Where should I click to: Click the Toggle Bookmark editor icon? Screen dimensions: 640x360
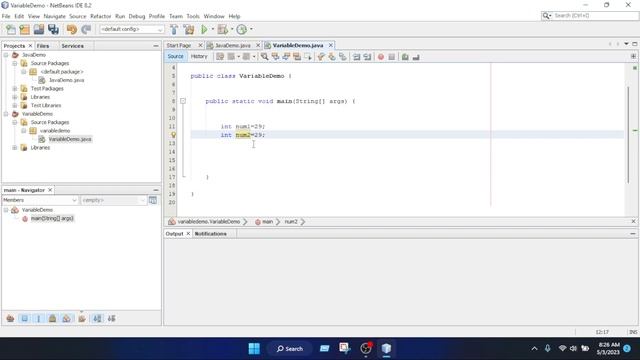(343, 57)
